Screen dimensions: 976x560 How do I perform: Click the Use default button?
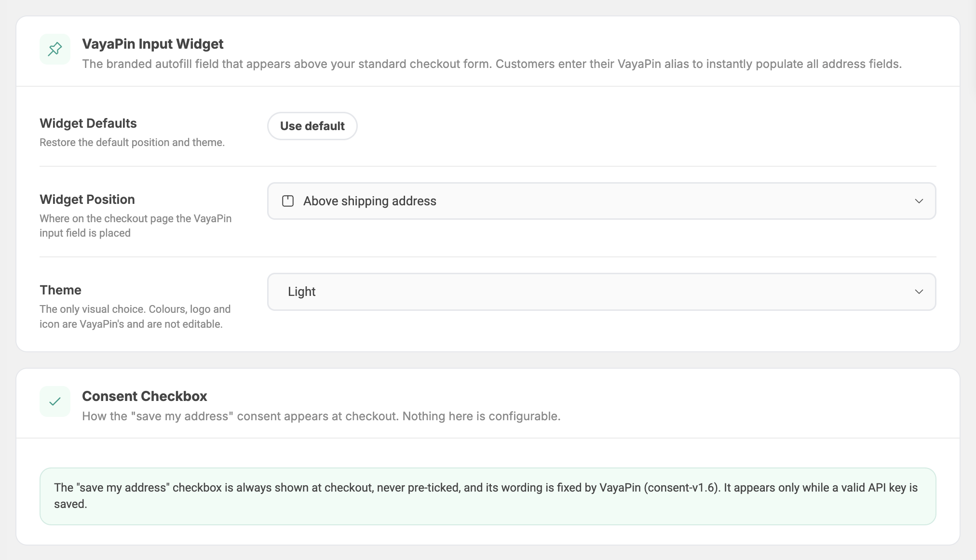(x=312, y=126)
